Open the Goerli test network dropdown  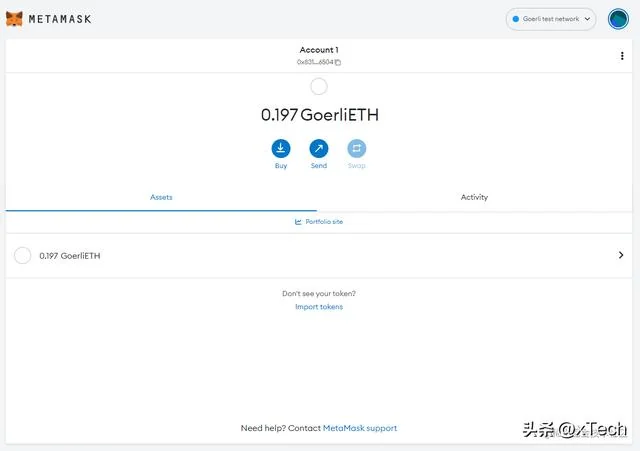551,19
